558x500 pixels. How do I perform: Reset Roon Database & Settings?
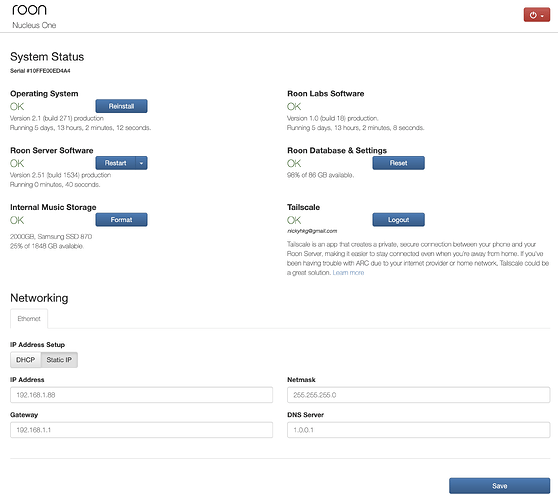coord(398,163)
